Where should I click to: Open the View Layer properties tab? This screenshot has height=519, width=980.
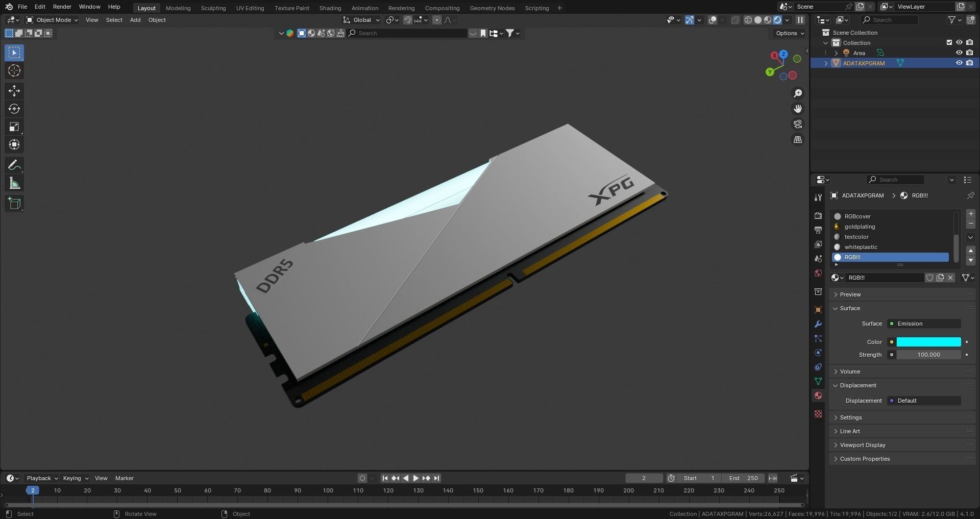tap(818, 244)
